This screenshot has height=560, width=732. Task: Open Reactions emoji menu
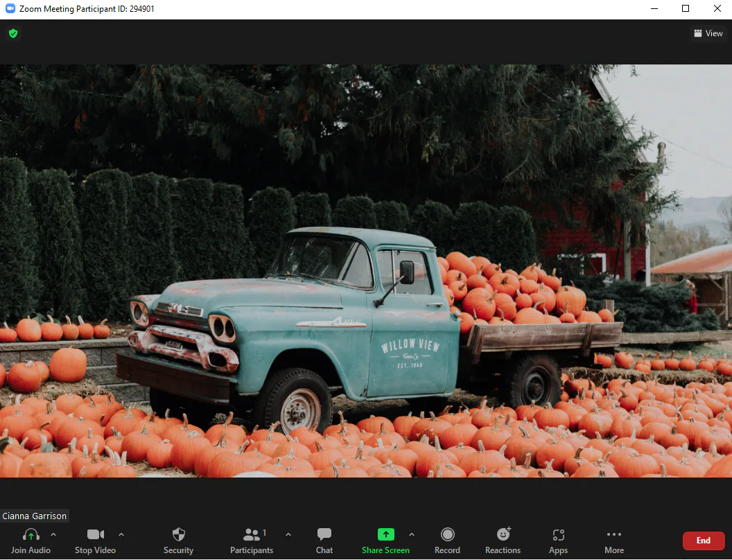click(x=503, y=541)
